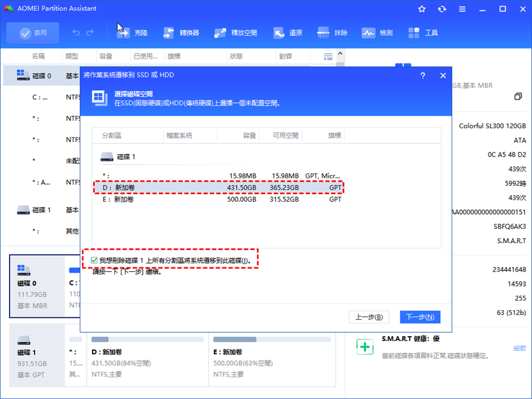
Task: Select the C: partition row in main list
Action: [x=41, y=97]
